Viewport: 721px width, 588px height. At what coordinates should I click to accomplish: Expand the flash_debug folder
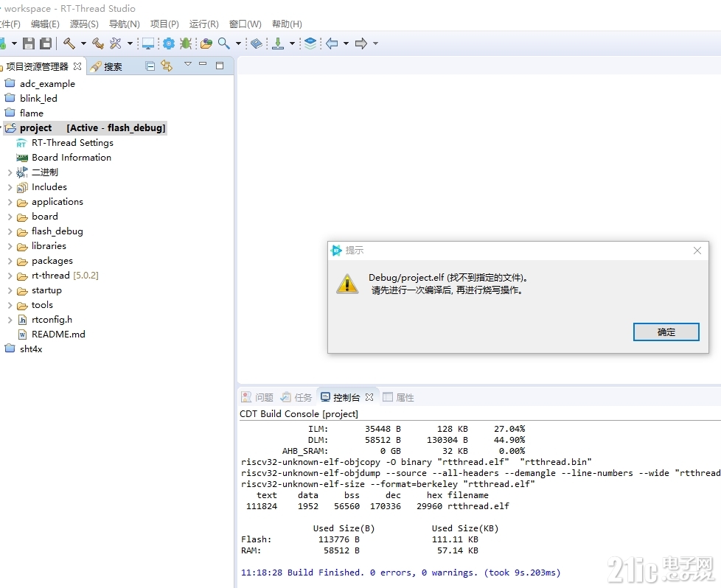coord(10,231)
